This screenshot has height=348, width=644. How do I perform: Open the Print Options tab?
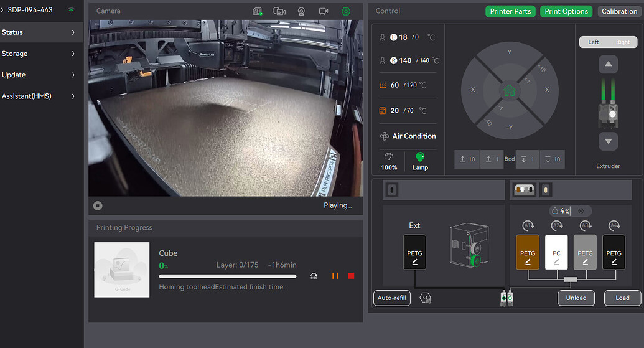point(566,11)
